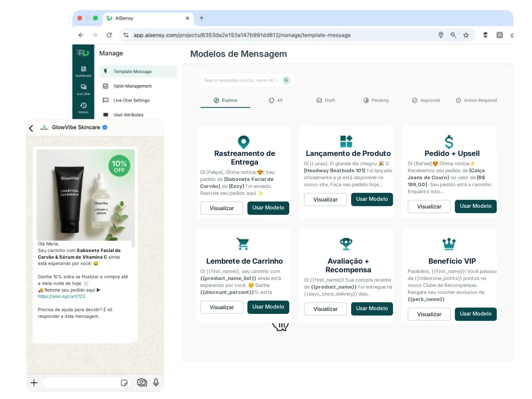Click the location pin icon of Rastreamento de Entrega

coord(243,142)
